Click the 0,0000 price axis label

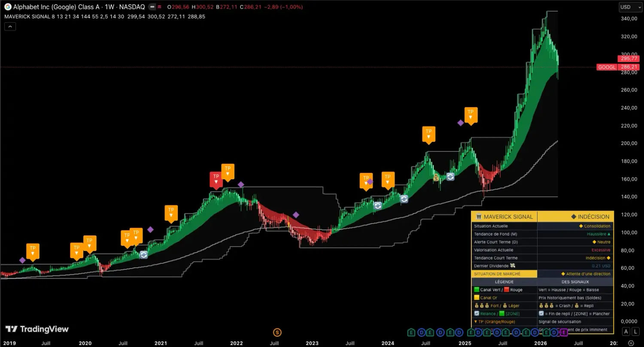coord(629,321)
